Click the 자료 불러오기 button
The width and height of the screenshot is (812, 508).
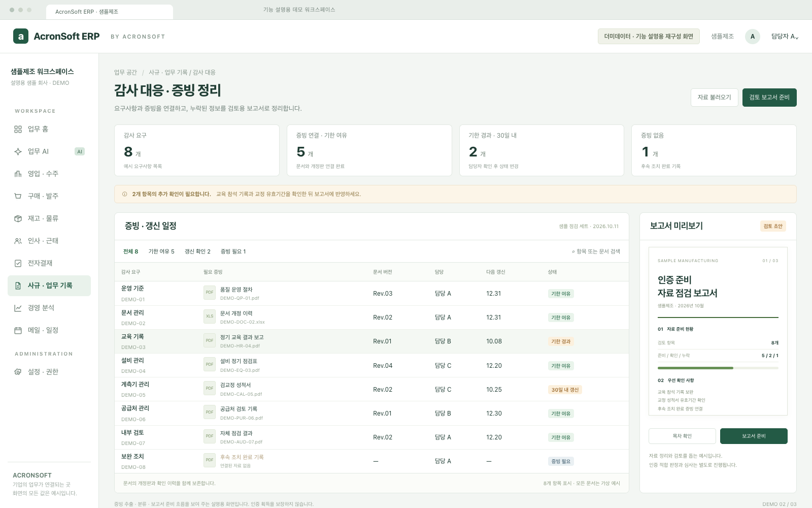[x=714, y=98]
